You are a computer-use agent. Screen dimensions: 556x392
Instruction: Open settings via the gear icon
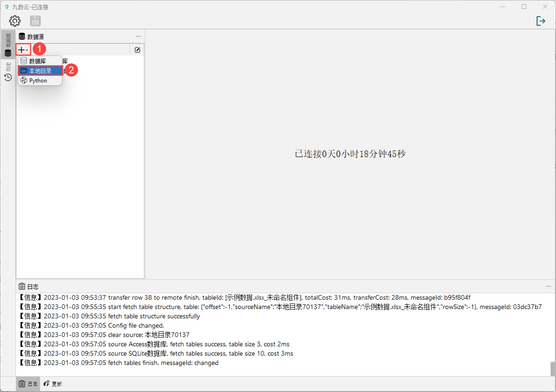coord(15,21)
